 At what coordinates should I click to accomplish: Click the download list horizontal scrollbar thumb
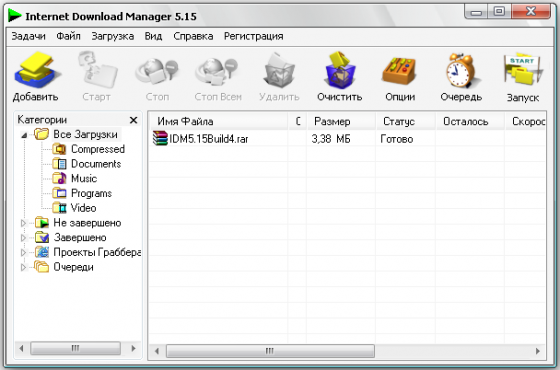click(x=270, y=351)
